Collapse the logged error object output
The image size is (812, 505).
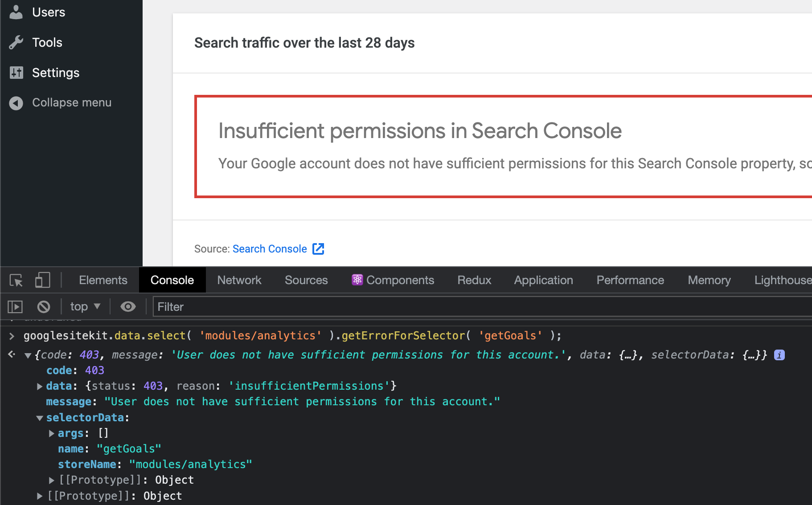coord(28,355)
